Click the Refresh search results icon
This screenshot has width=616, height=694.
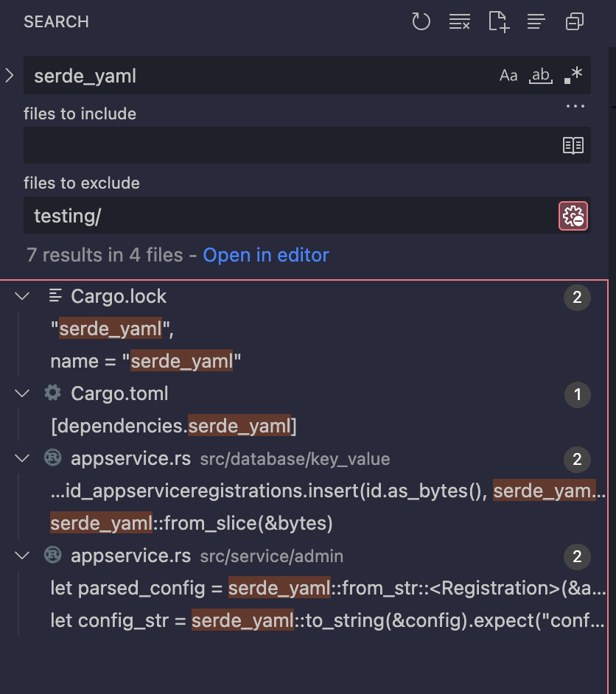point(421,22)
